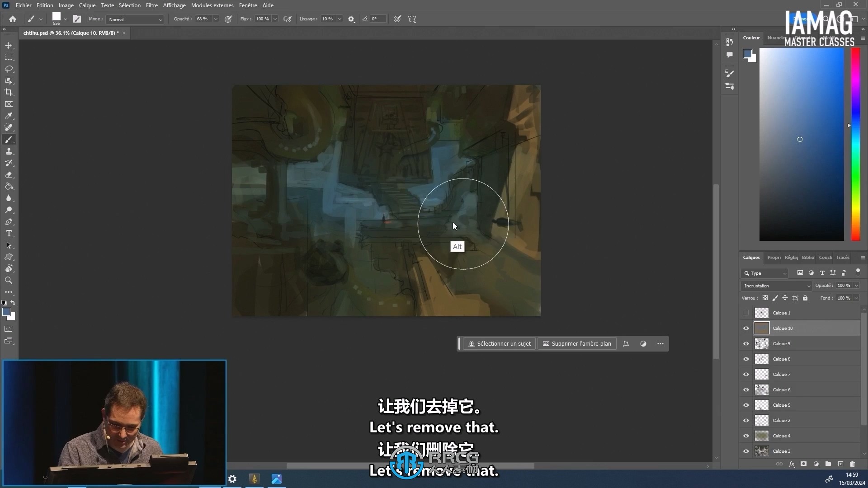This screenshot has width=868, height=488.
Task: Select the Zoom tool
Action: 9,281
